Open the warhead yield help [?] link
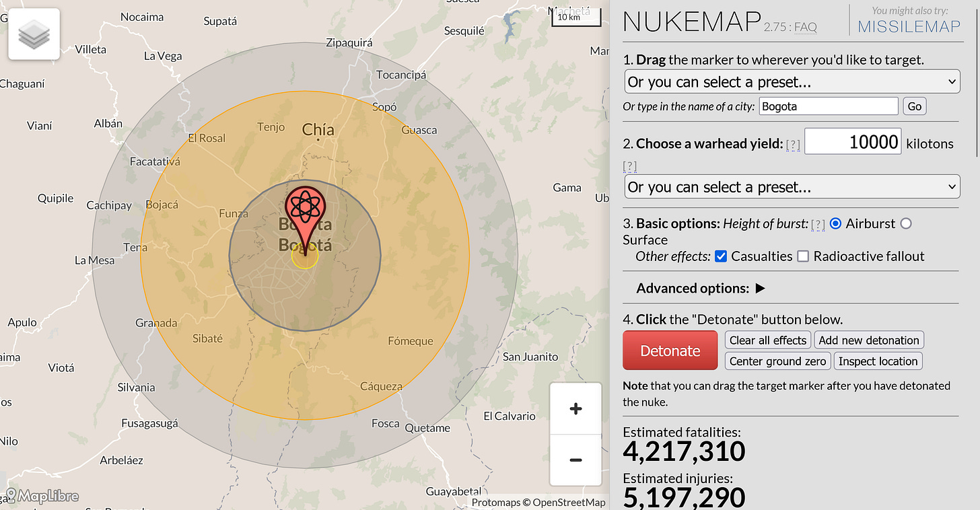The width and height of the screenshot is (980, 510). (x=794, y=145)
